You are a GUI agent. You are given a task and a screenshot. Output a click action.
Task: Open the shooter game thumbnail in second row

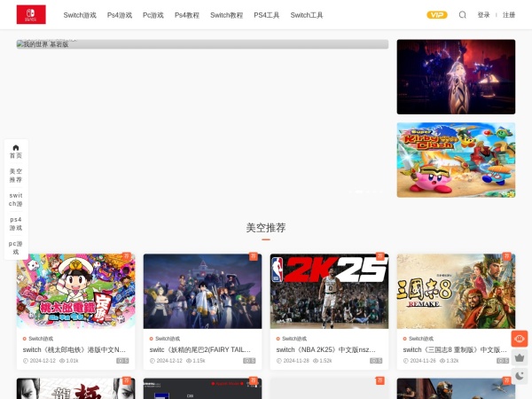point(456,388)
